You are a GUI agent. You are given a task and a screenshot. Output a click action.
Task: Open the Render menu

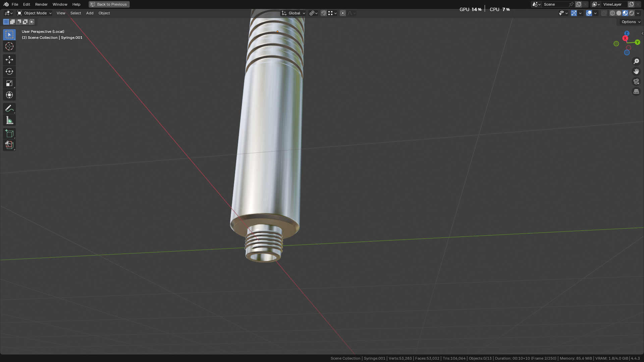click(x=41, y=4)
